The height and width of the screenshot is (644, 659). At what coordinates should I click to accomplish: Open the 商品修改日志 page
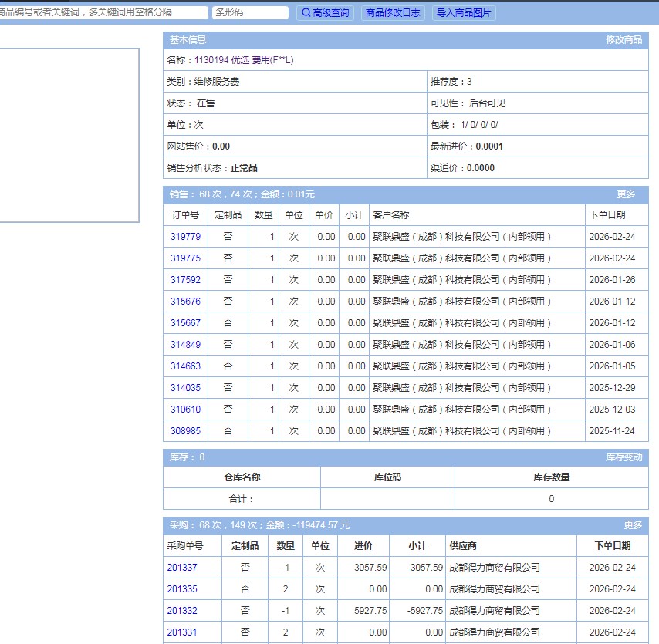[393, 13]
